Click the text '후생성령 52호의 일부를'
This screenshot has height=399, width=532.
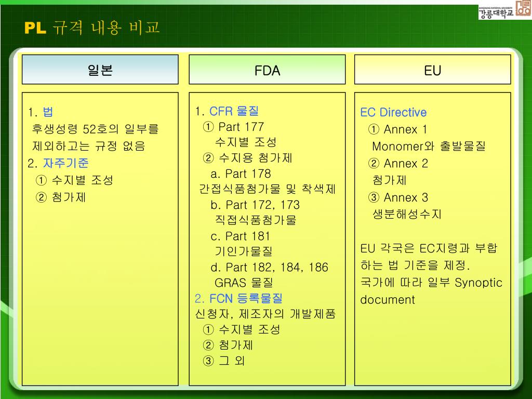pos(95,129)
